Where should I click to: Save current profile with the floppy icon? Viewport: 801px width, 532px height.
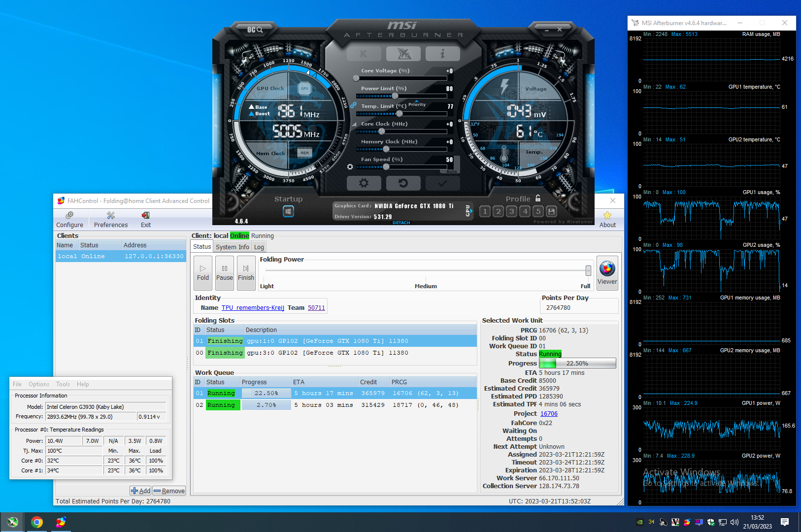pos(551,211)
